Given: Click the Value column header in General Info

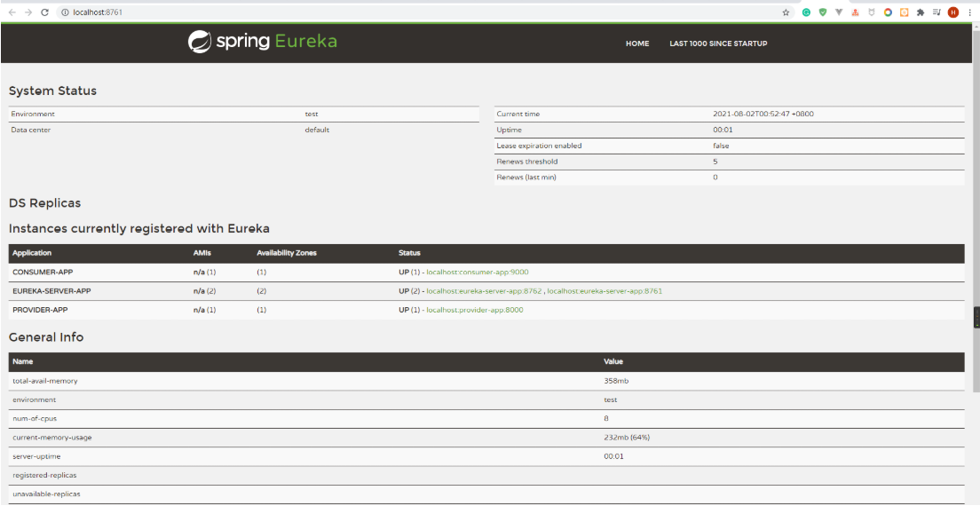Looking at the screenshot, I should coord(613,361).
